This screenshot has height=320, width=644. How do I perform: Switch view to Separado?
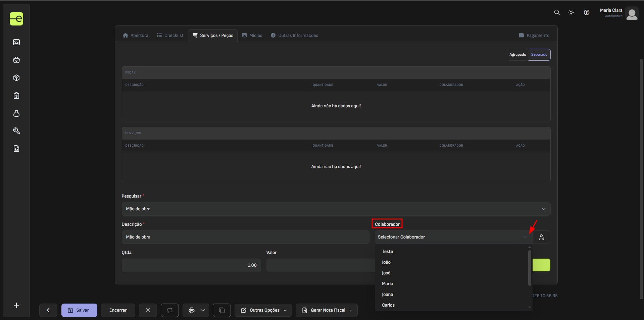click(539, 55)
